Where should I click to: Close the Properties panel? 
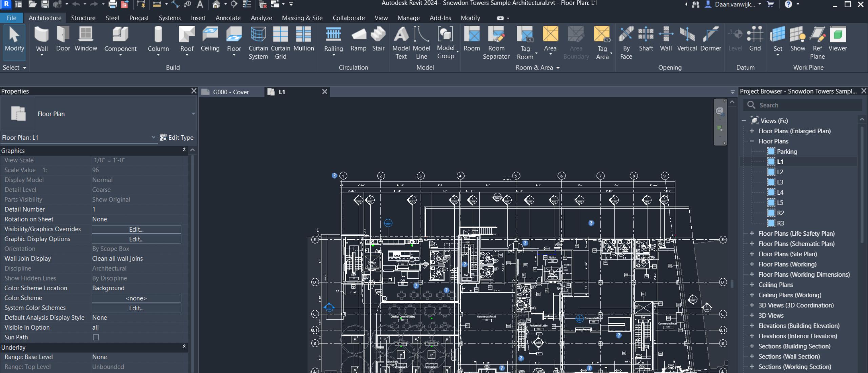pyautogui.click(x=194, y=91)
